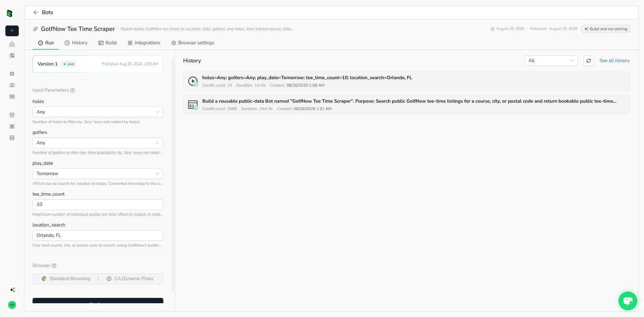Click the Duration: 1m 8s text
The height and width of the screenshot is (317, 644).
click(251, 85)
